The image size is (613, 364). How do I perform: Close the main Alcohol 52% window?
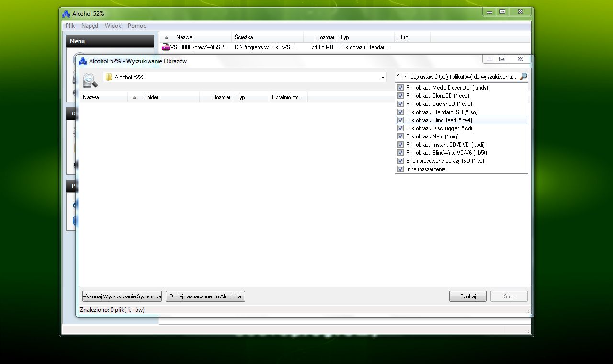coord(520,12)
